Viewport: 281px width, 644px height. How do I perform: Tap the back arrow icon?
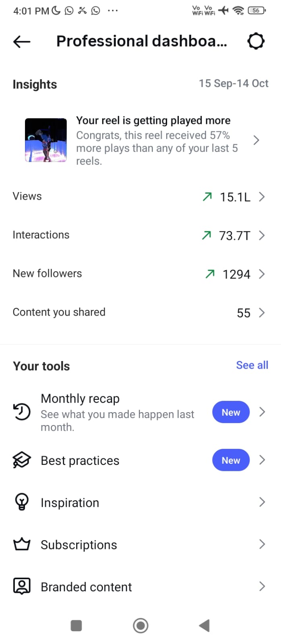[x=22, y=41]
